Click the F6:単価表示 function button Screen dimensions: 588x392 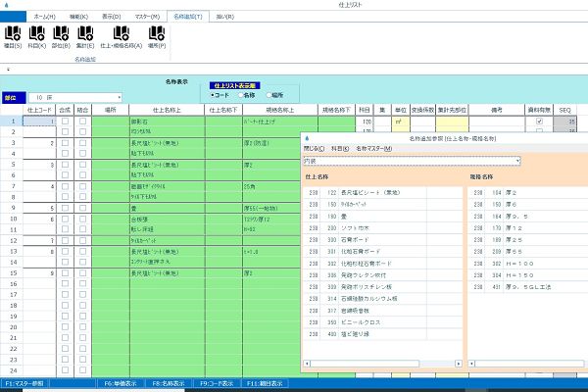[x=120, y=383]
